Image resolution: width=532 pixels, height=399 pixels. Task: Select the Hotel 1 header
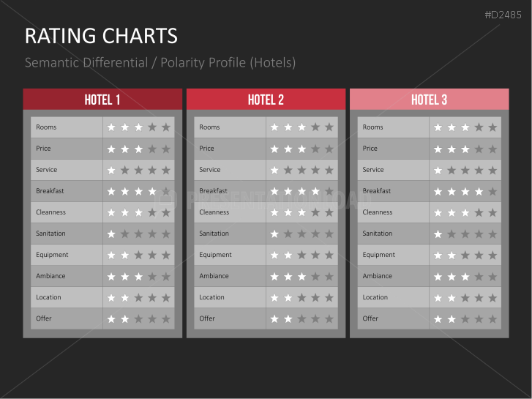pos(102,100)
